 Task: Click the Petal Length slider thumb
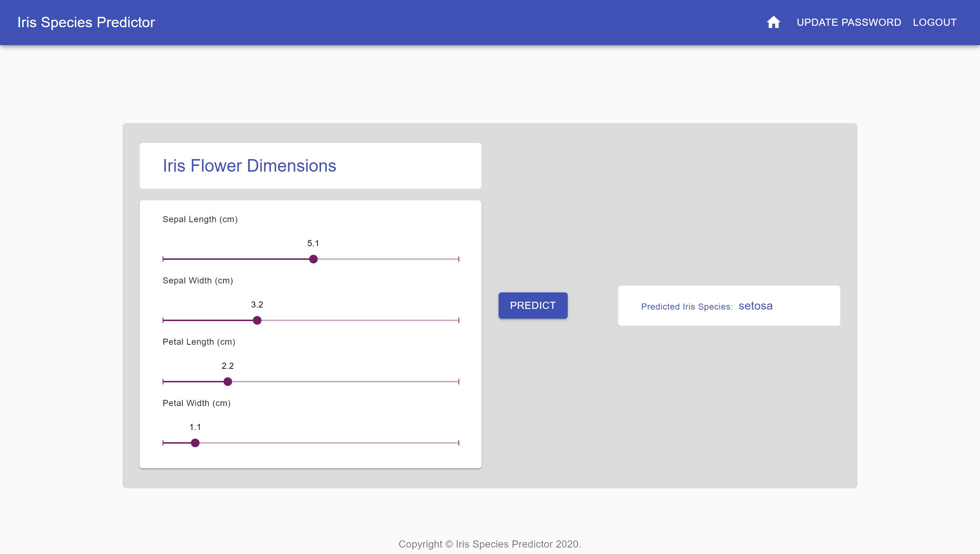[227, 382]
